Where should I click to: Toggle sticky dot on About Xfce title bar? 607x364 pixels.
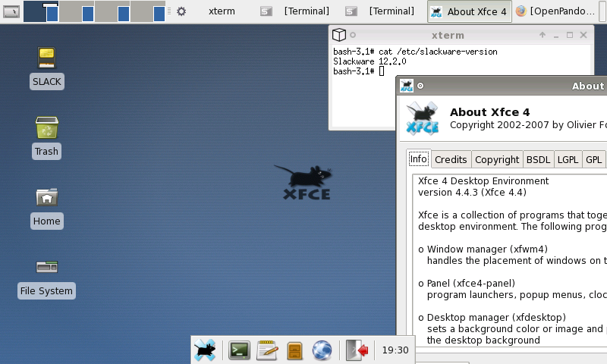(x=420, y=86)
